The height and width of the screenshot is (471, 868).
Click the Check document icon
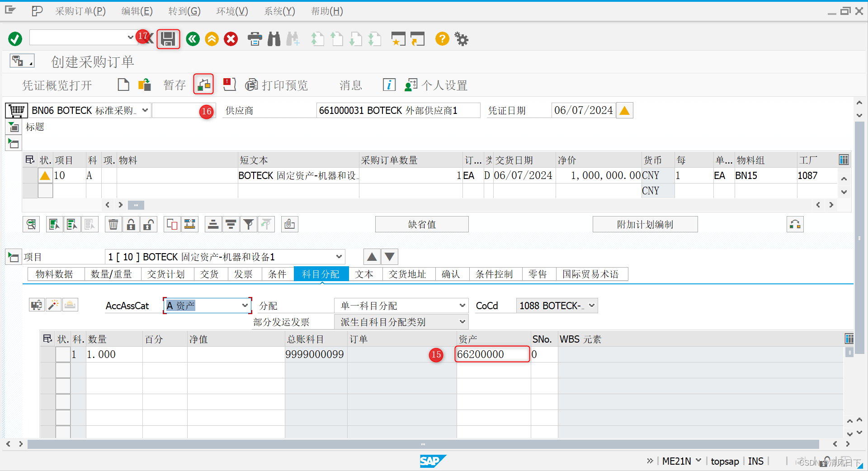pos(203,85)
